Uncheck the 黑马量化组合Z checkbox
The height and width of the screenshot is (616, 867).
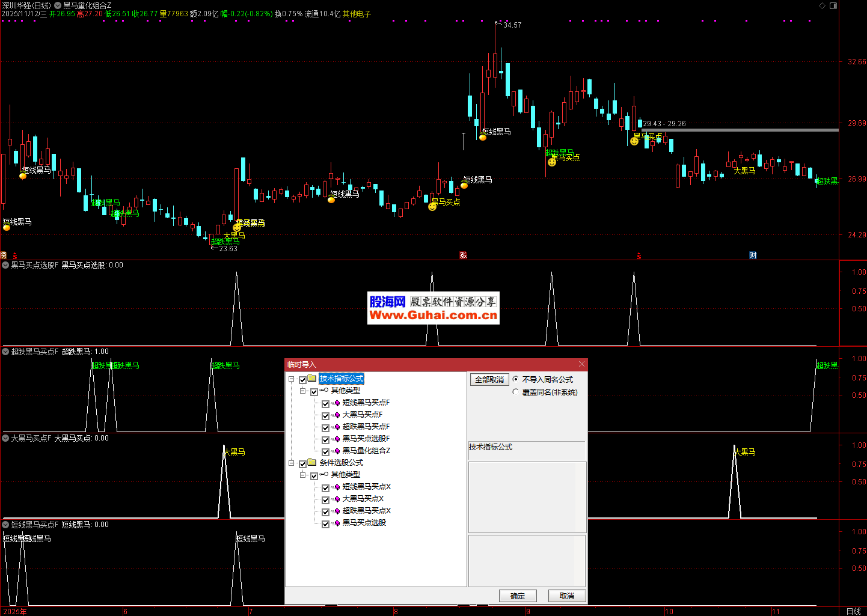pos(325,451)
